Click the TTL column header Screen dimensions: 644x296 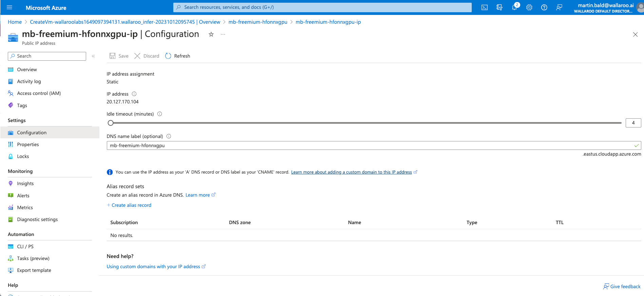pyautogui.click(x=560, y=222)
